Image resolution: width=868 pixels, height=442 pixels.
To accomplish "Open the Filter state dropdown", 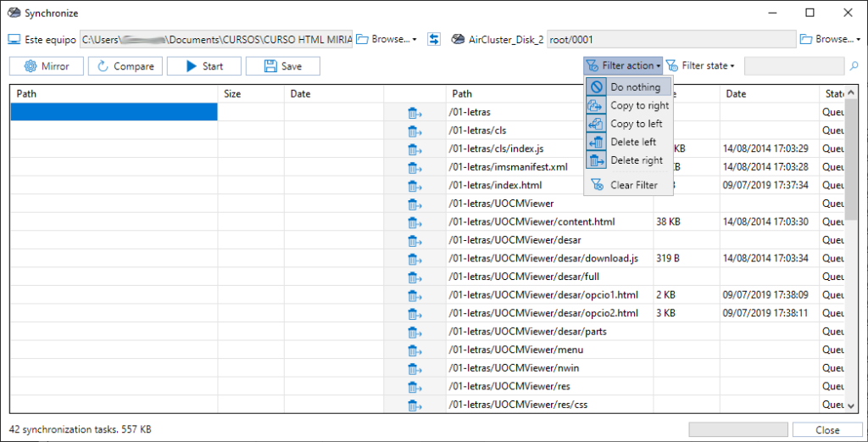I will click(x=700, y=66).
